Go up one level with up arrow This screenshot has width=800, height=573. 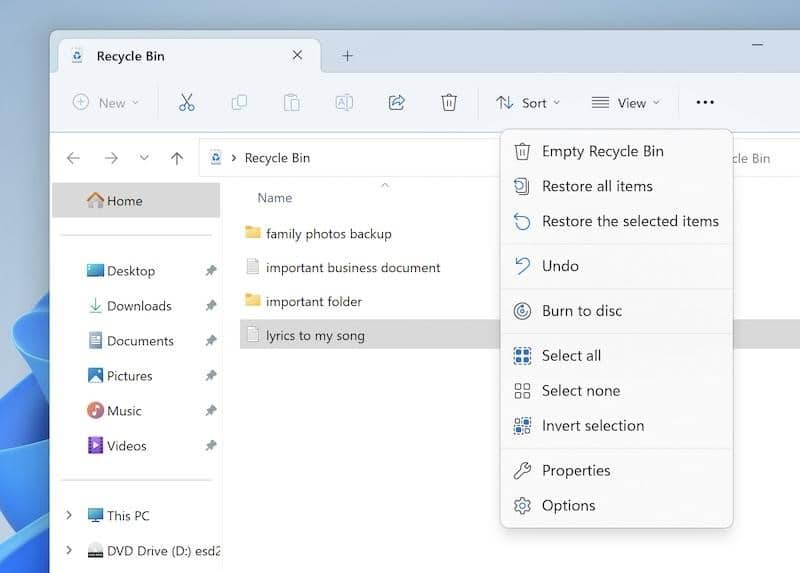[177, 158]
